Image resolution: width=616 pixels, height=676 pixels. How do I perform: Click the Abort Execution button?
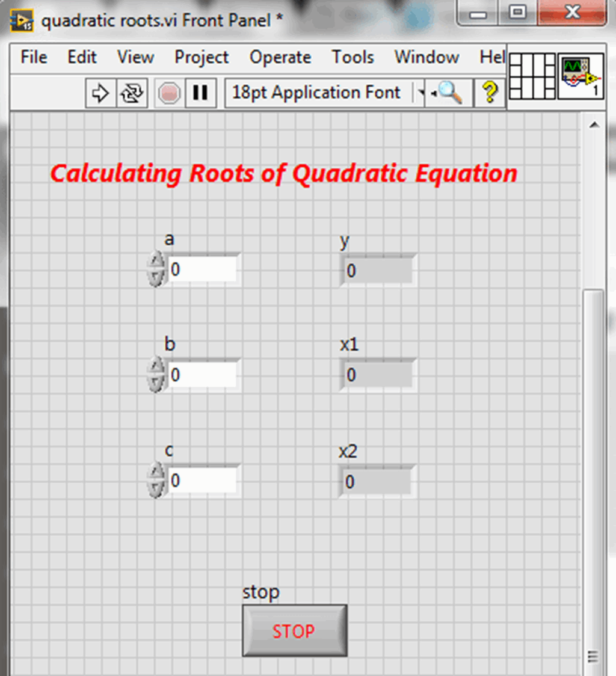click(x=170, y=93)
